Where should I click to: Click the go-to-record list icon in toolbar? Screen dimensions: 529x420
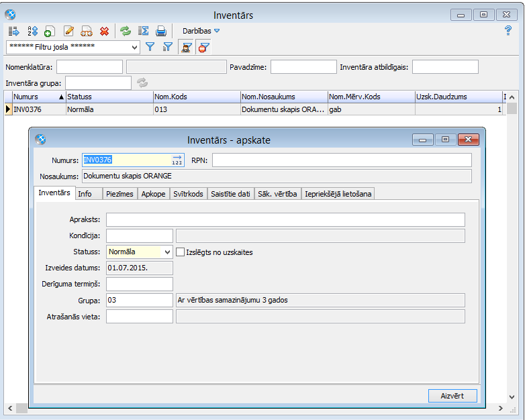click(x=14, y=31)
